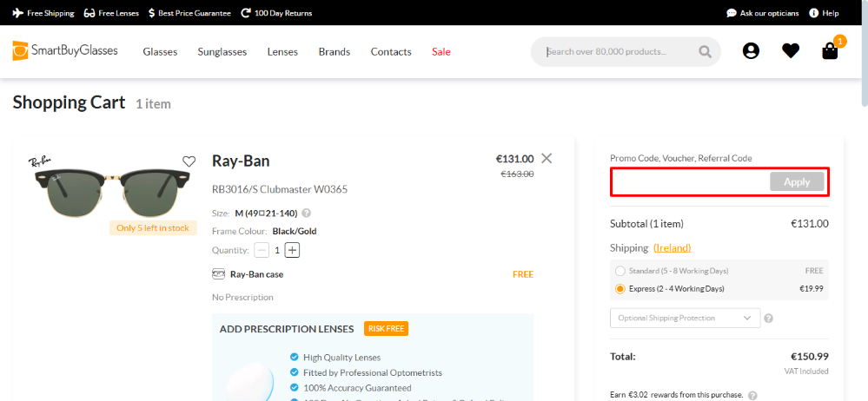Click RB3016/S Clubmaster W0365 text
This screenshot has height=401, width=868.
point(280,190)
